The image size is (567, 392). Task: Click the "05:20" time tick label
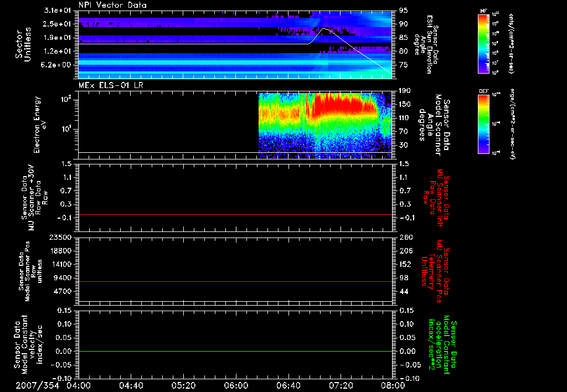[x=183, y=385]
